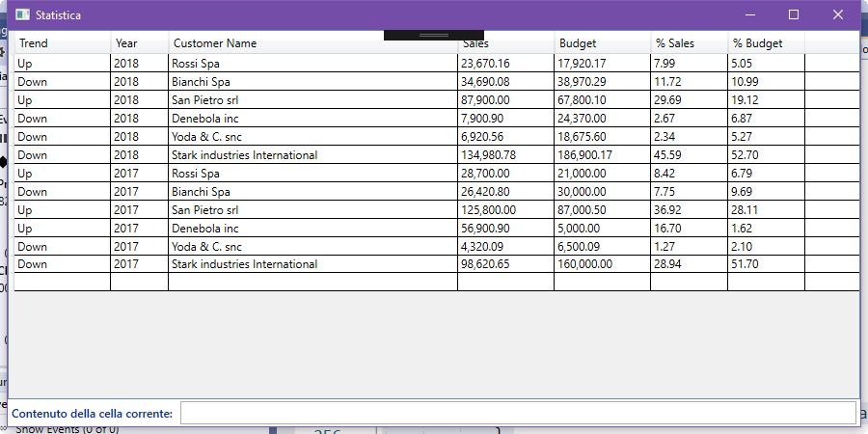
Task: Click the % Budget column header
Action: click(766, 43)
